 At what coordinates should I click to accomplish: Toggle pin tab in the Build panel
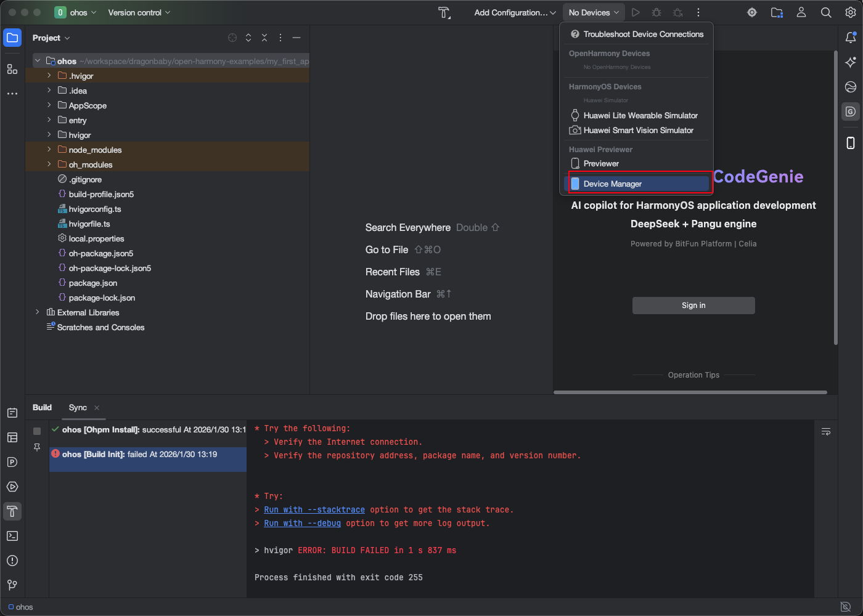pos(37,447)
